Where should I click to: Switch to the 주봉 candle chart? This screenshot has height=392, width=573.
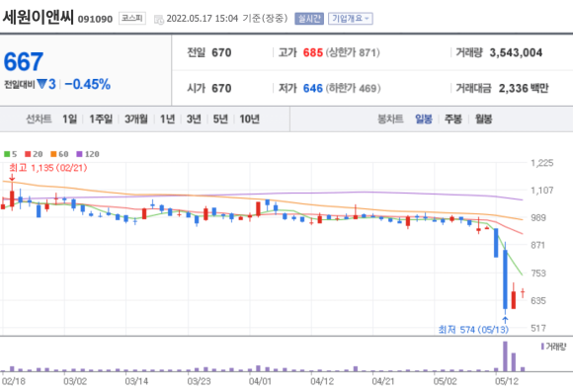[453, 118]
